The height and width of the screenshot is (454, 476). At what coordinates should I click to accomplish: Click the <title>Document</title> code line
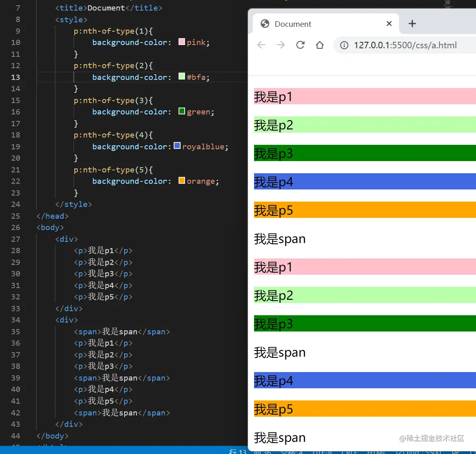coord(109,8)
